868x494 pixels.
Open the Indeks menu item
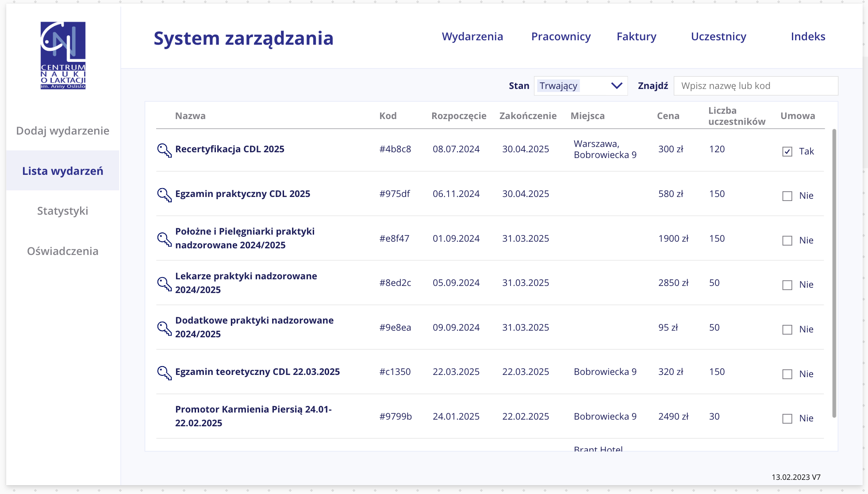point(808,36)
